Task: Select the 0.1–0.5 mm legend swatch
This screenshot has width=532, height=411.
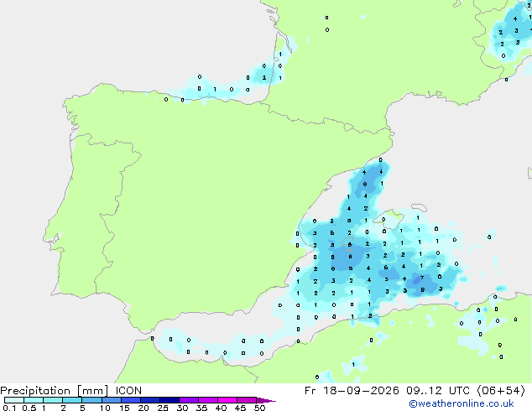Action: coord(14,400)
